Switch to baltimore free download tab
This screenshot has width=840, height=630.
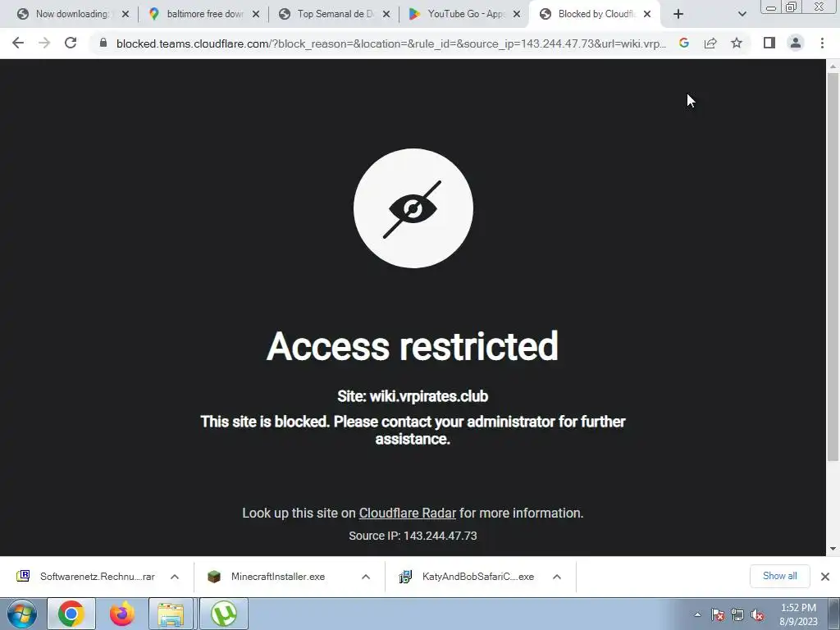coord(203,14)
